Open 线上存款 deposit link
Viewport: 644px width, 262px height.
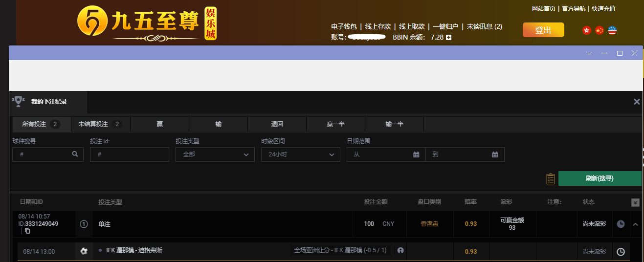point(378,26)
